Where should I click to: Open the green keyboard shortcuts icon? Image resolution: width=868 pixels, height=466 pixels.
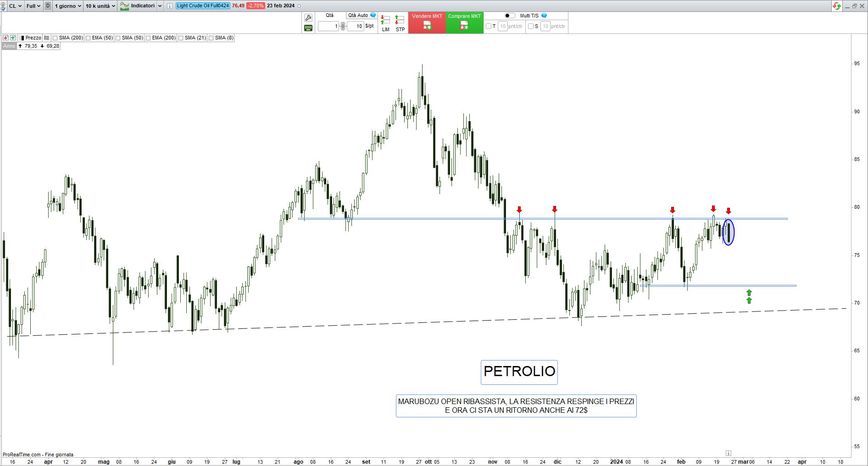pos(308,28)
